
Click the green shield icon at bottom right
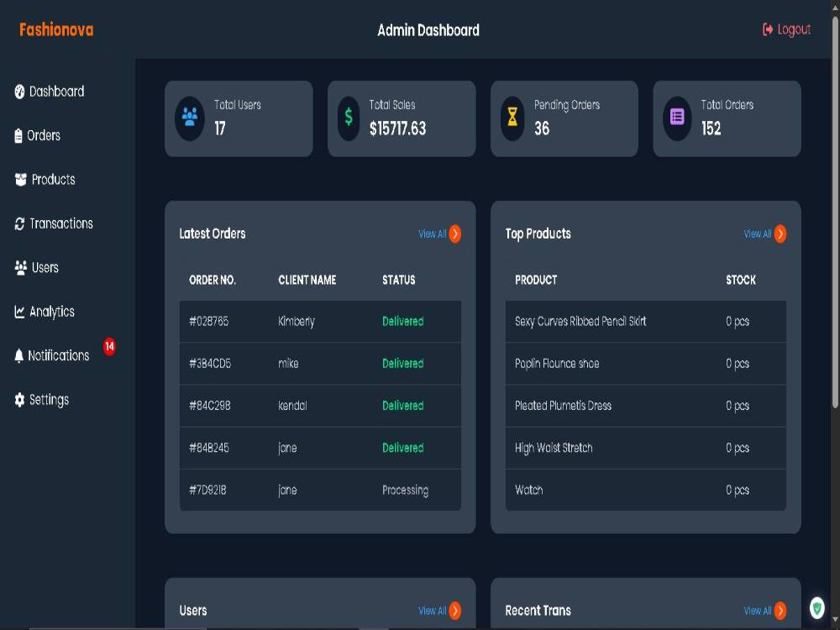[817, 608]
